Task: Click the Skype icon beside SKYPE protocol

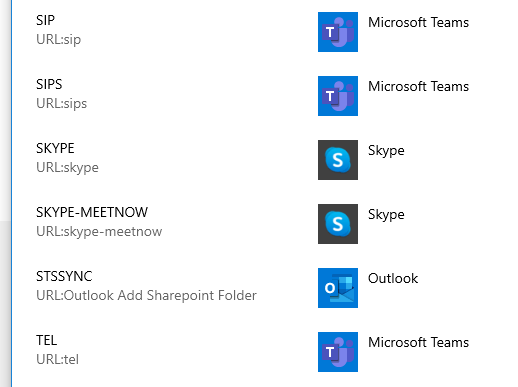Action: click(x=338, y=160)
